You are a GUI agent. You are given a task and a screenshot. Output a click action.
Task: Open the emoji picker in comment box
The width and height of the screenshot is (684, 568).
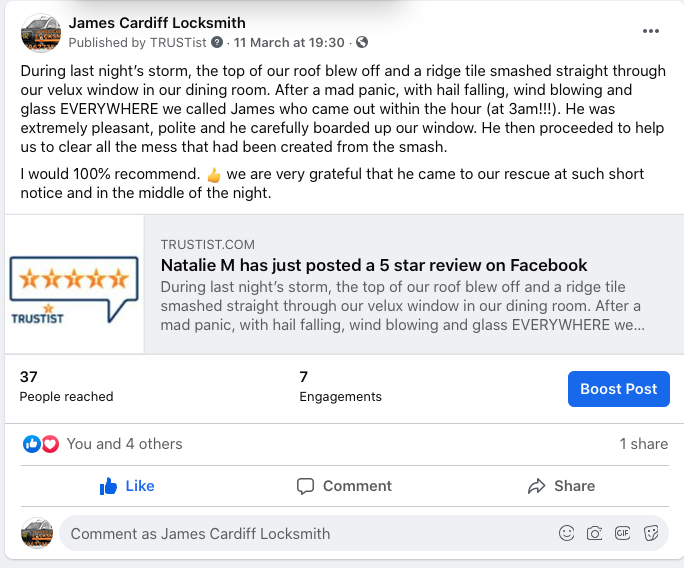point(567,533)
